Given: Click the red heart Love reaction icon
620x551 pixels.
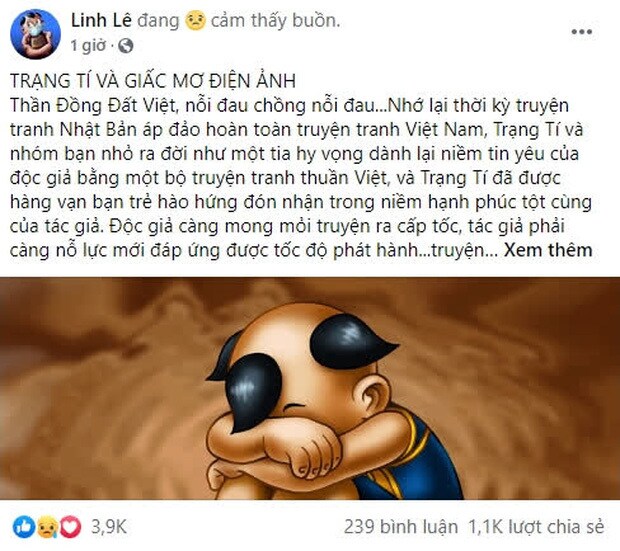Looking at the screenshot, I should click(70, 527).
